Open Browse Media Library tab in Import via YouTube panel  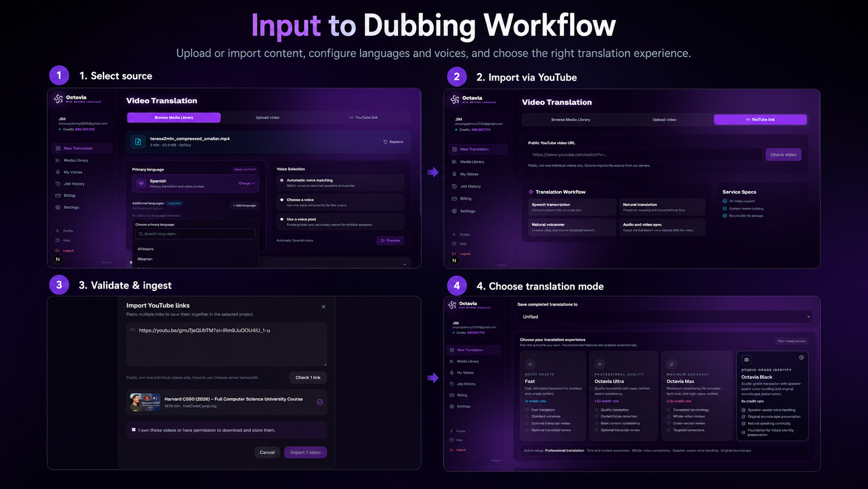[x=571, y=120]
